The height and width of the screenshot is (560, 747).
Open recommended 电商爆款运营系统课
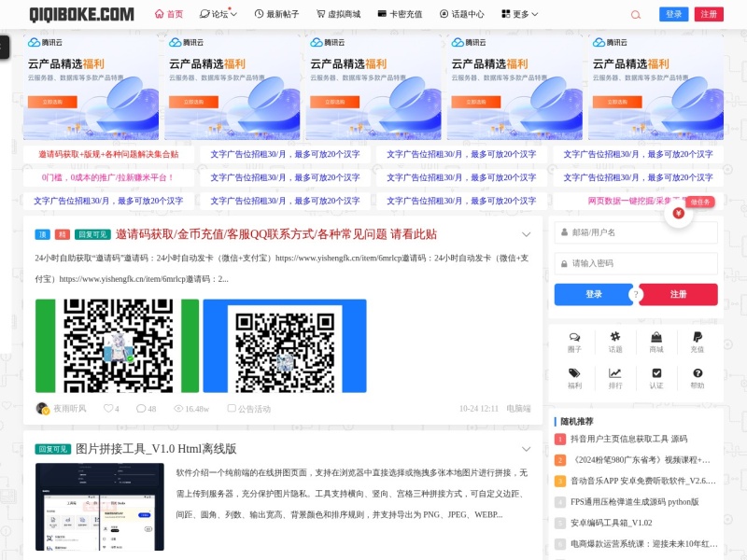pos(644,544)
